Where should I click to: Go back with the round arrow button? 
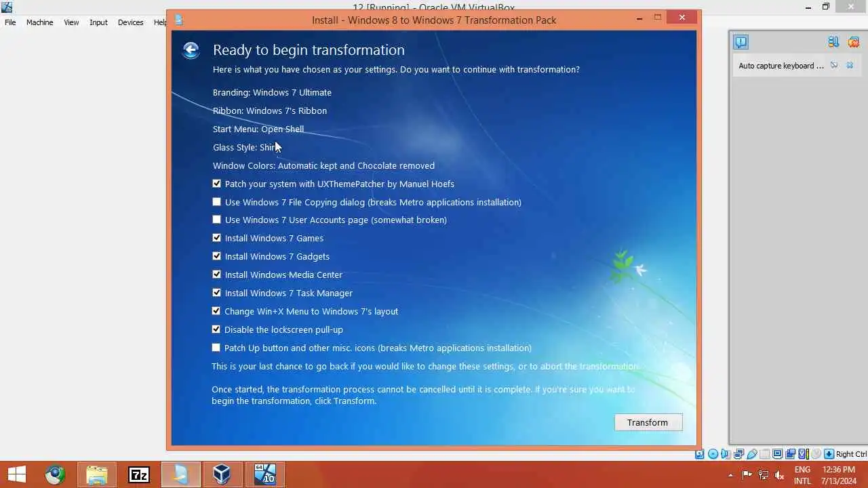coord(191,50)
